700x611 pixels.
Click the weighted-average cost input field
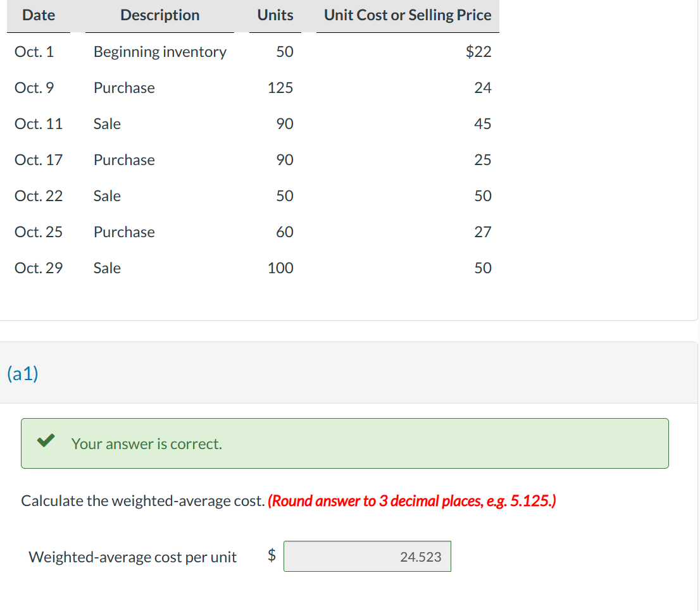click(368, 556)
